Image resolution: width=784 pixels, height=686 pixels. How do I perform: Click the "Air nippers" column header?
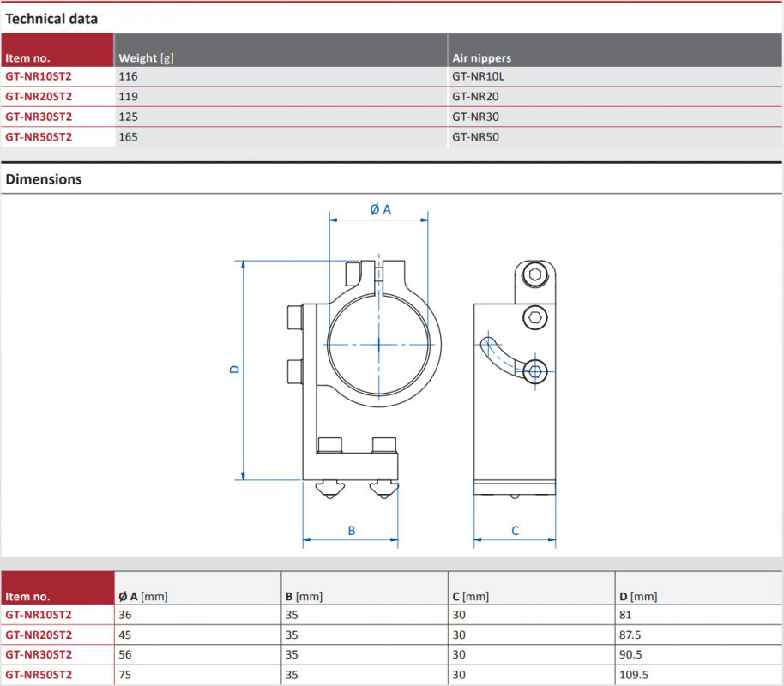(x=481, y=58)
